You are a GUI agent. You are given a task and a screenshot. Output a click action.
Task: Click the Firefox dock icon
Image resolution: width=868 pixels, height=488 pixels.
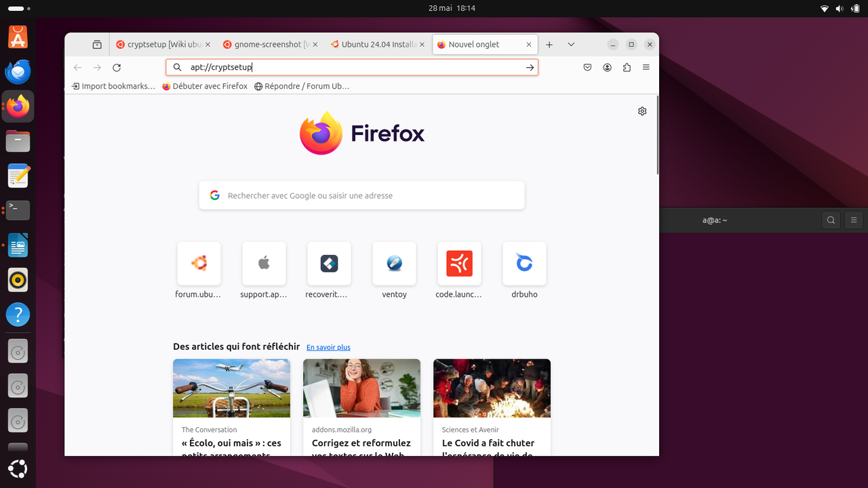pos(18,106)
